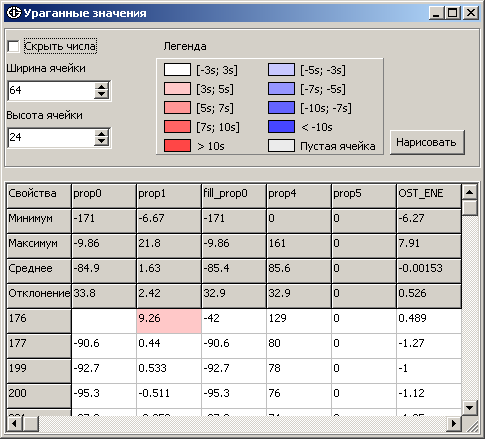
Task: Click cell -42 in row 176
Action: click(234, 321)
